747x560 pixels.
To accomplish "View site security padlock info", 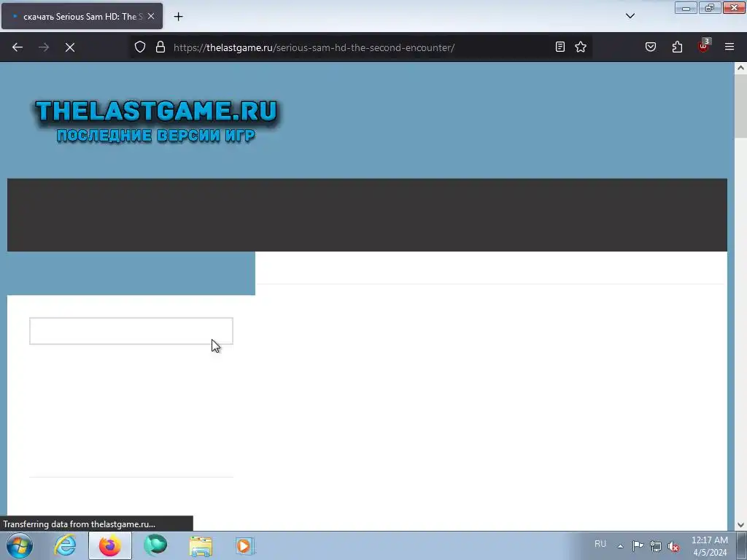I will click(x=160, y=47).
